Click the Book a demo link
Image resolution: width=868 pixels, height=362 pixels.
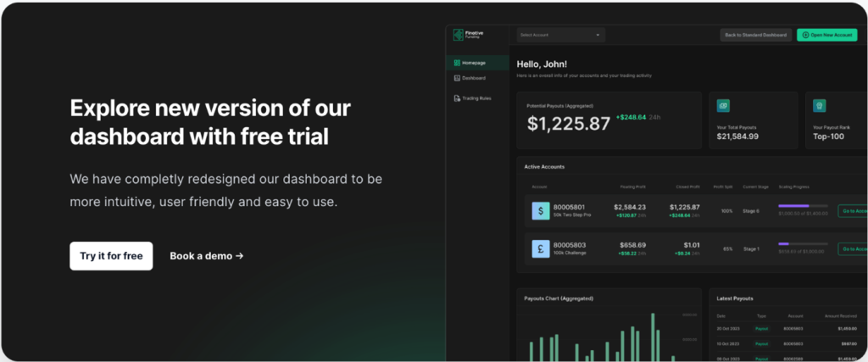click(x=207, y=256)
